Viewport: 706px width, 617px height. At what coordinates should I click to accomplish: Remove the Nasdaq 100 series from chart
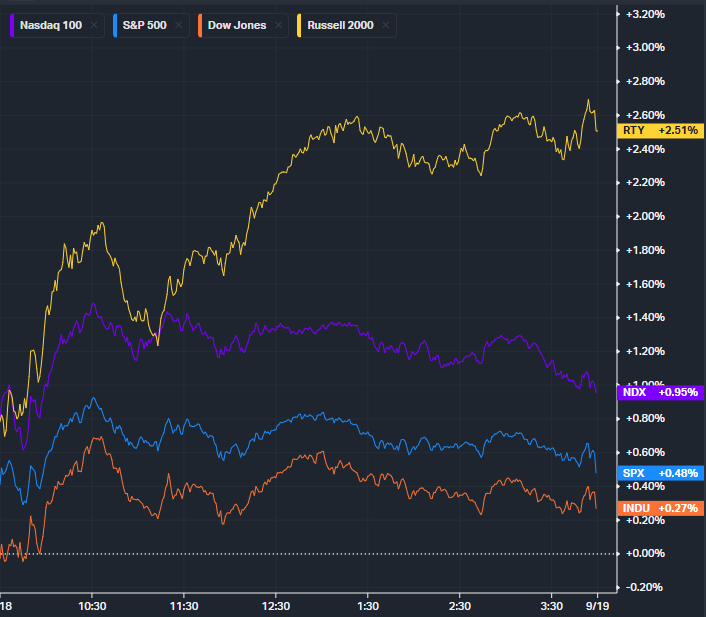click(x=93, y=25)
